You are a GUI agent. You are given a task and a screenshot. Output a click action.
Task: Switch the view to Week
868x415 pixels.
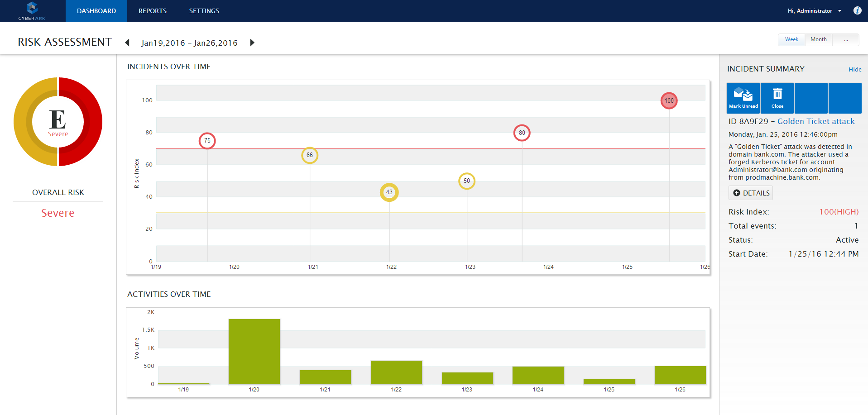pos(791,39)
